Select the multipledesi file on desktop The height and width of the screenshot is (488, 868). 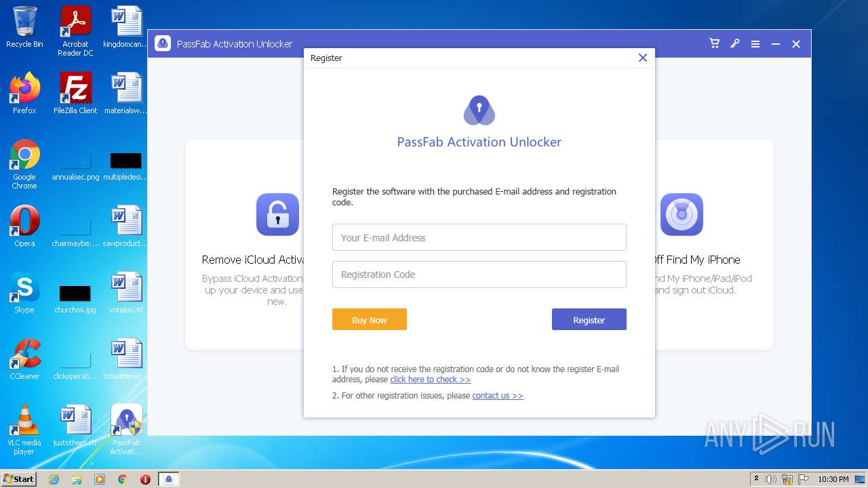(126, 167)
